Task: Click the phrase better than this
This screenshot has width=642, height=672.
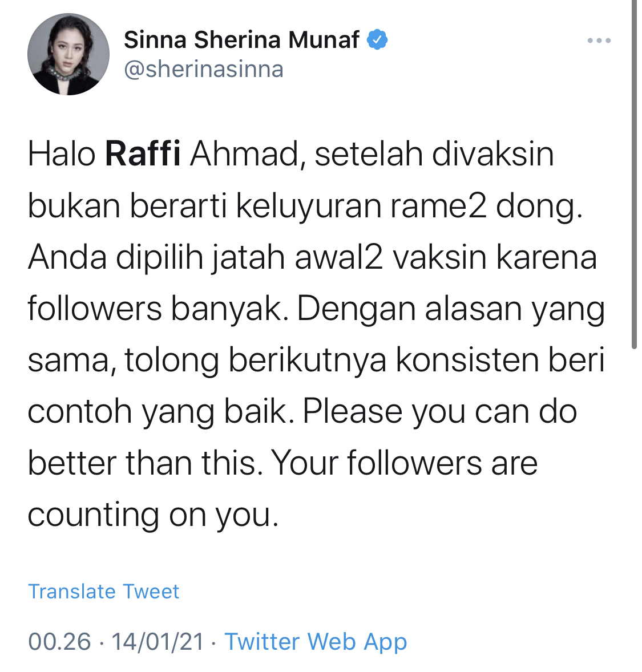Action: (x=145, y=463)
